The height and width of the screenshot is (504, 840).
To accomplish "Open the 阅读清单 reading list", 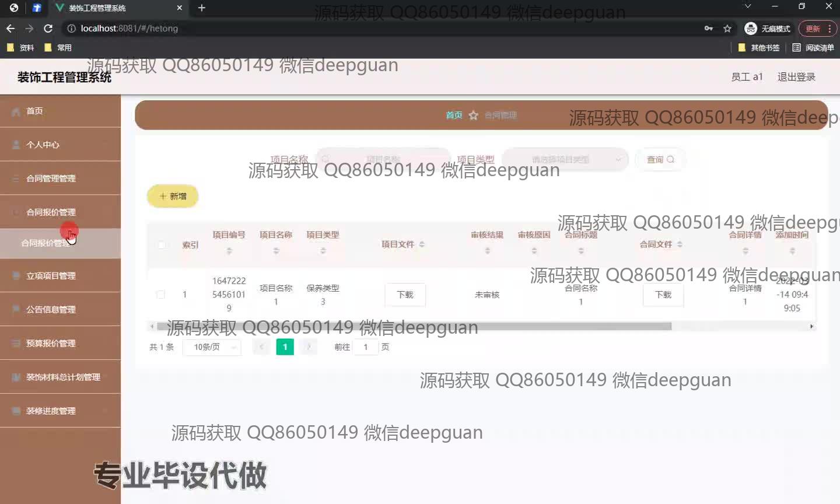I will 813,48.
